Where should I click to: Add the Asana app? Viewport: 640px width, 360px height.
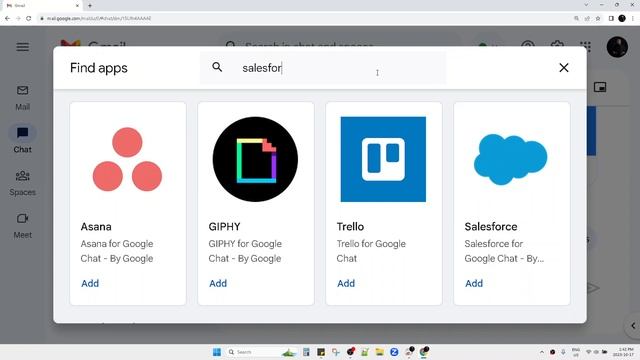click(90, 283)
